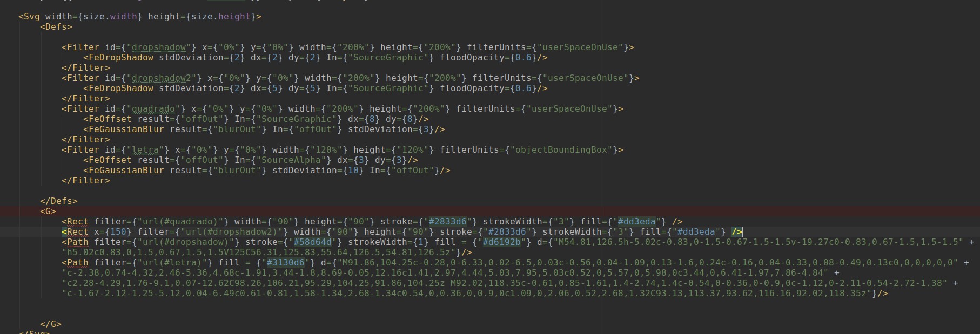The width and height of the screenshot is (980, 334).
Task: Click the closing G tag
Action: coord(50,324)
